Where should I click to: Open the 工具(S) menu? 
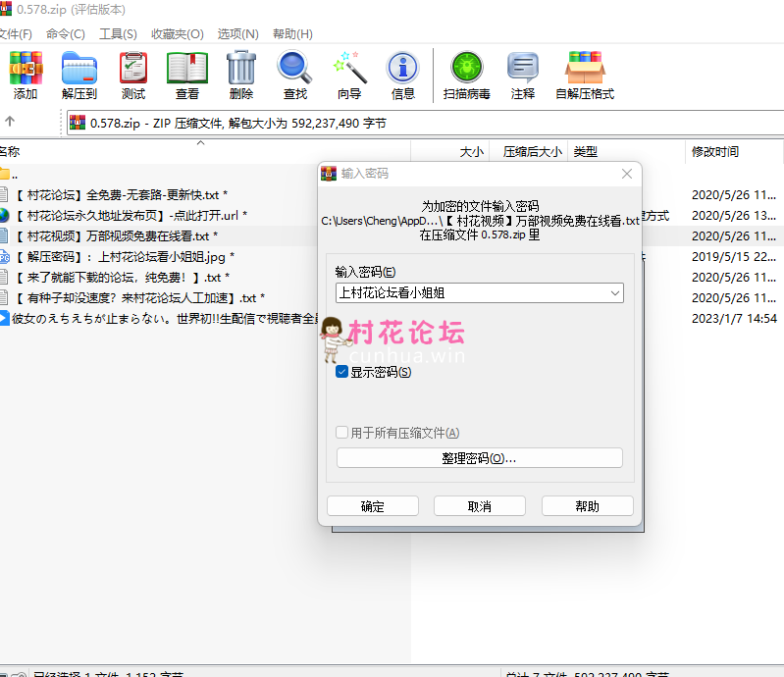pos(118,34)
